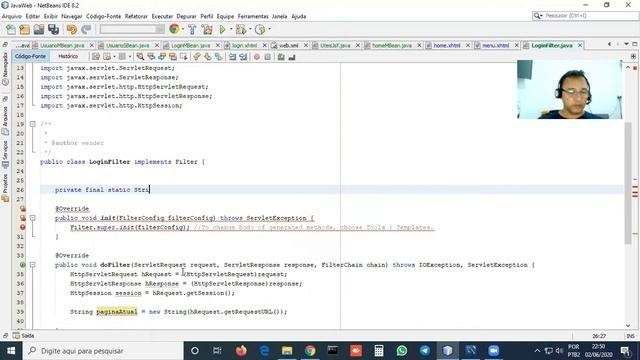Click the New File toolbar icon
Image resolution: width=640 pixels, height=360 pixels.
[11, 29]
